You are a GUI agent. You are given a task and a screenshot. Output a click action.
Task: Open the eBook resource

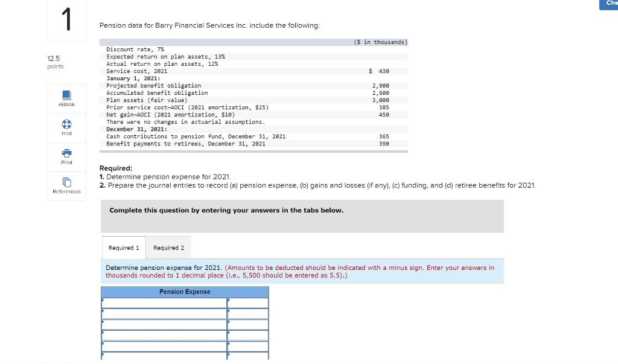click(x=66, y=98)
